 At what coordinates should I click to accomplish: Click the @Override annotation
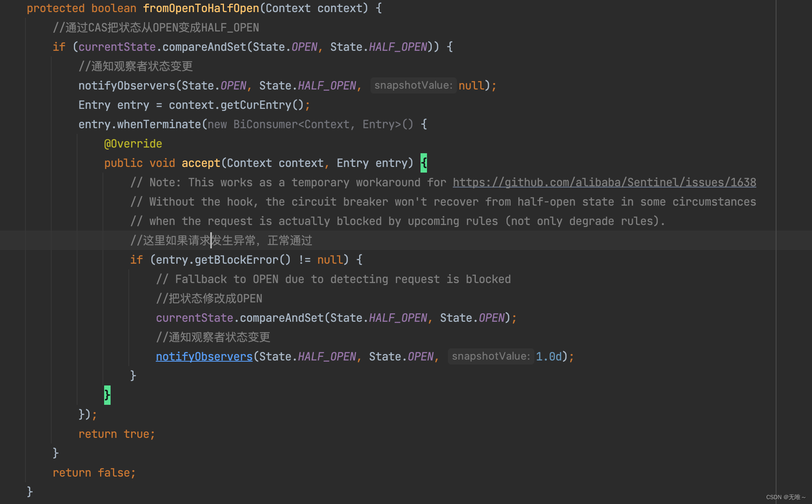(133, 144)
